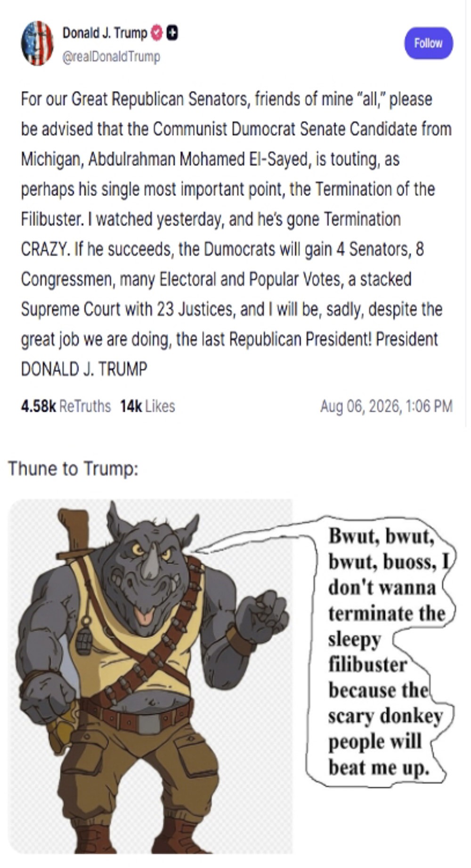Viewport: 471px width, 868px height.
Task: Open the rhino cartoon image
Action: pos(151,676)
